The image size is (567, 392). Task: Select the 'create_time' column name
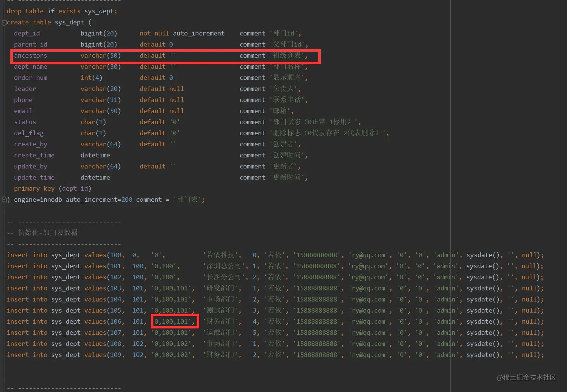34,155
